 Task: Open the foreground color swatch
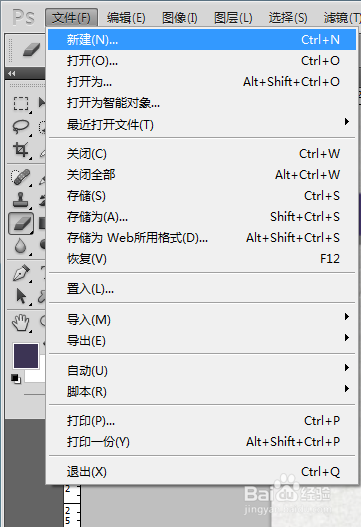[26, 356]
